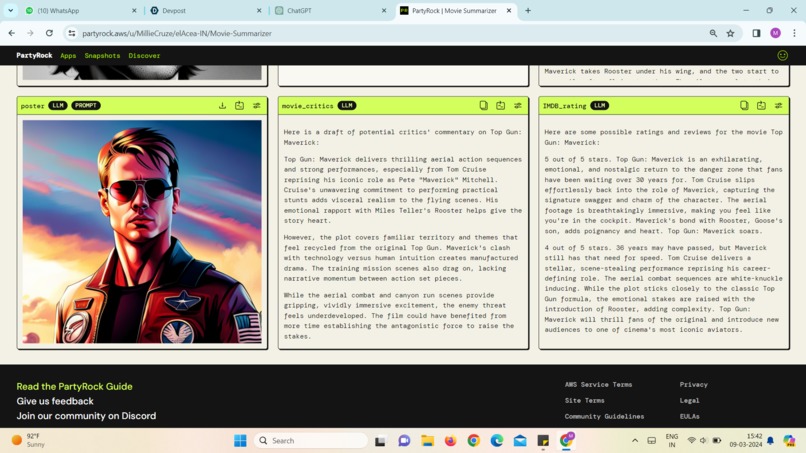The width and height of the screenshot is (806, 453).
Task: Edit movie_critics widget settings
Action: [x=518, y=105]
